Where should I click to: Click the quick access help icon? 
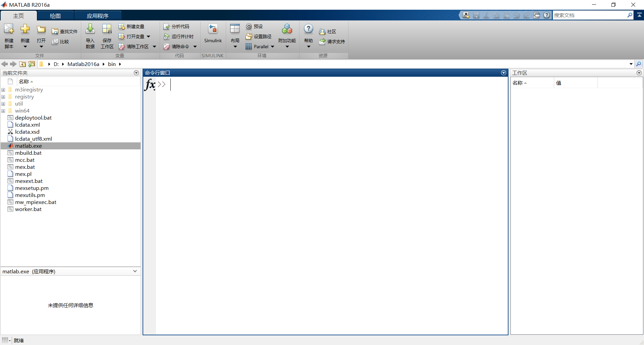point(547,15)
